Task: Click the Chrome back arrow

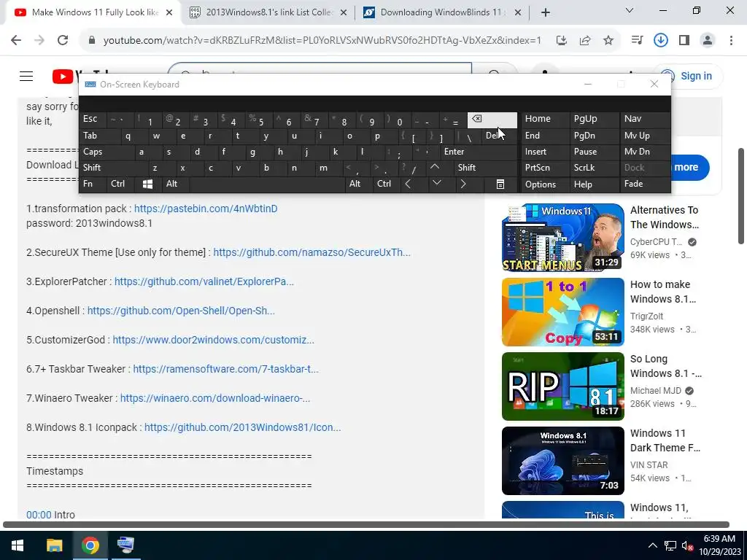Action: (x=16, y=41)
